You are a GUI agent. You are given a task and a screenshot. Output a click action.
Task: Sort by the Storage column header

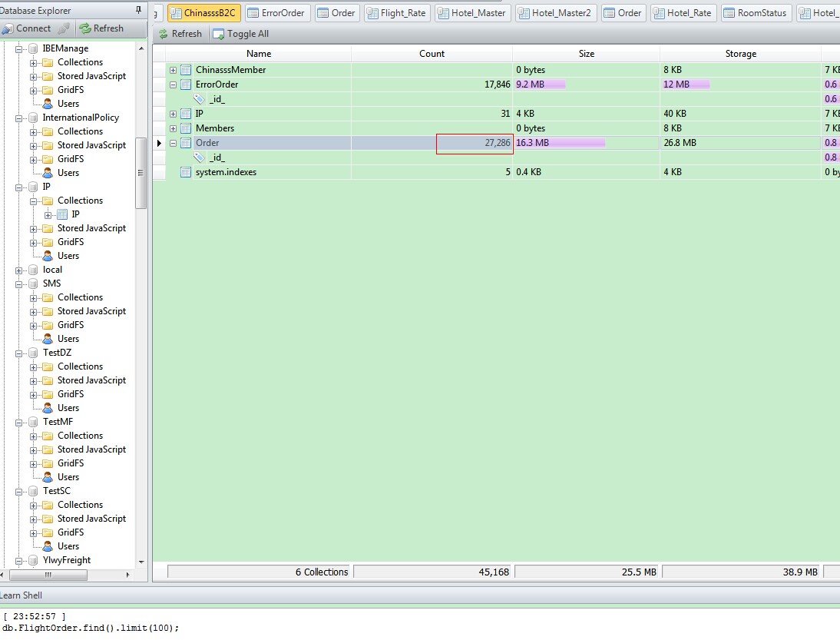tap(740, 54)
